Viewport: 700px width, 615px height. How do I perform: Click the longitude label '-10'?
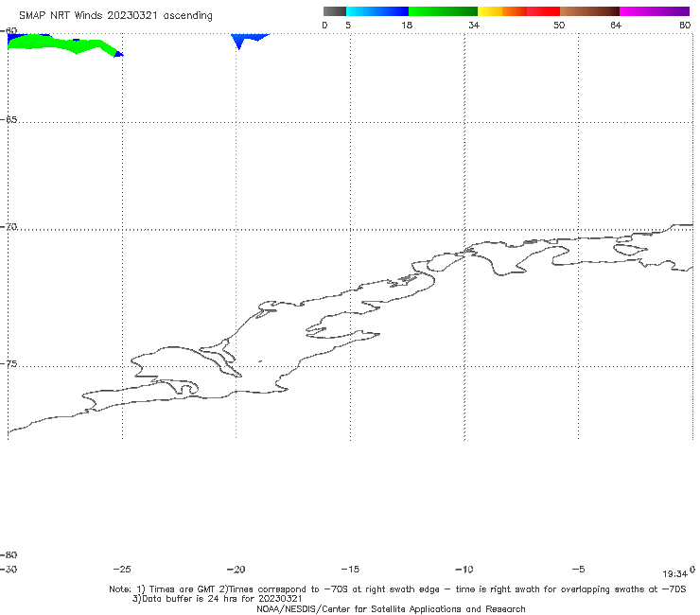464,569
